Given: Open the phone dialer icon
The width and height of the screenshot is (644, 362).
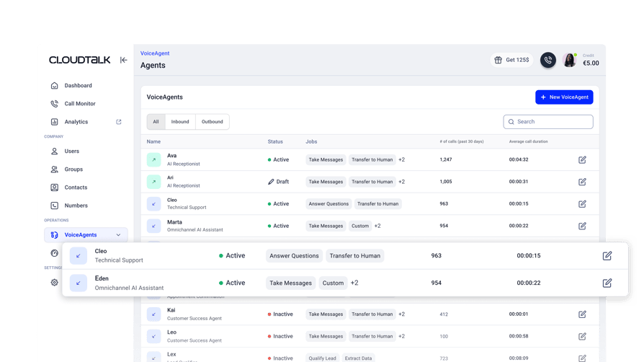Looking at the screenshot, I should click(x=548, y=60).
